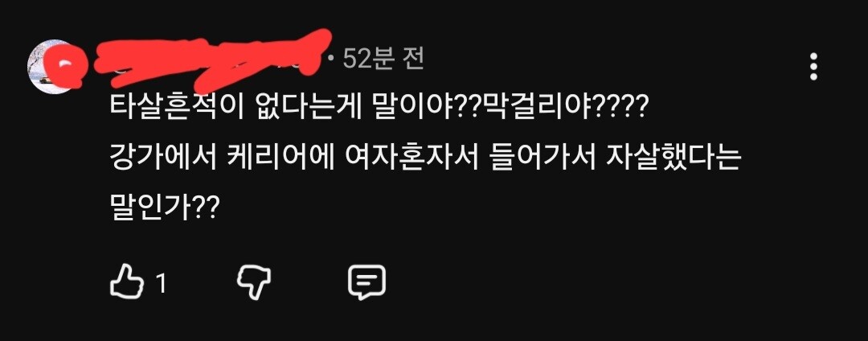Open the reply speech-bubble icon

[366, 283]
